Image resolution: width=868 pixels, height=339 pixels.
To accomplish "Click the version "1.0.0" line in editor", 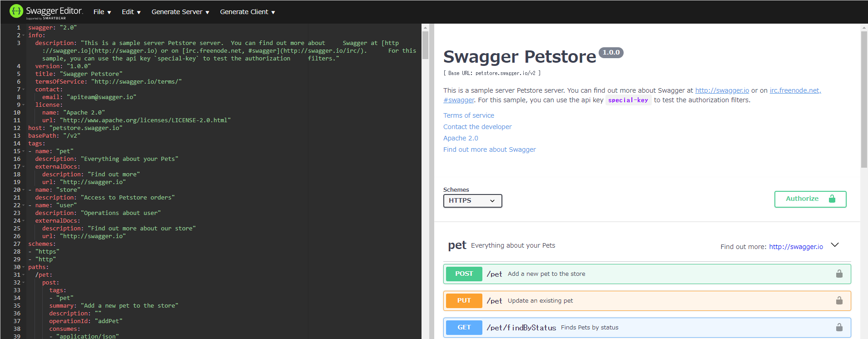I will click(x=63, y=66).
